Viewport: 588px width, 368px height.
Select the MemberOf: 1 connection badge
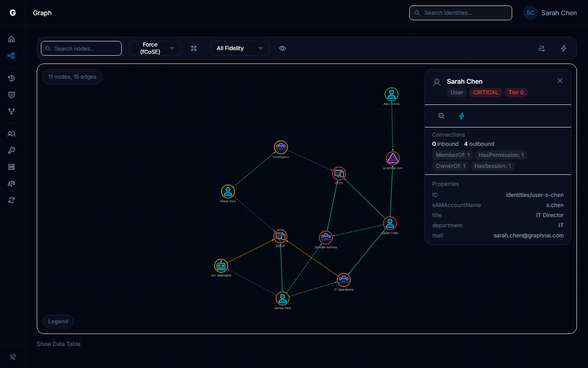(x=452, y=155)
